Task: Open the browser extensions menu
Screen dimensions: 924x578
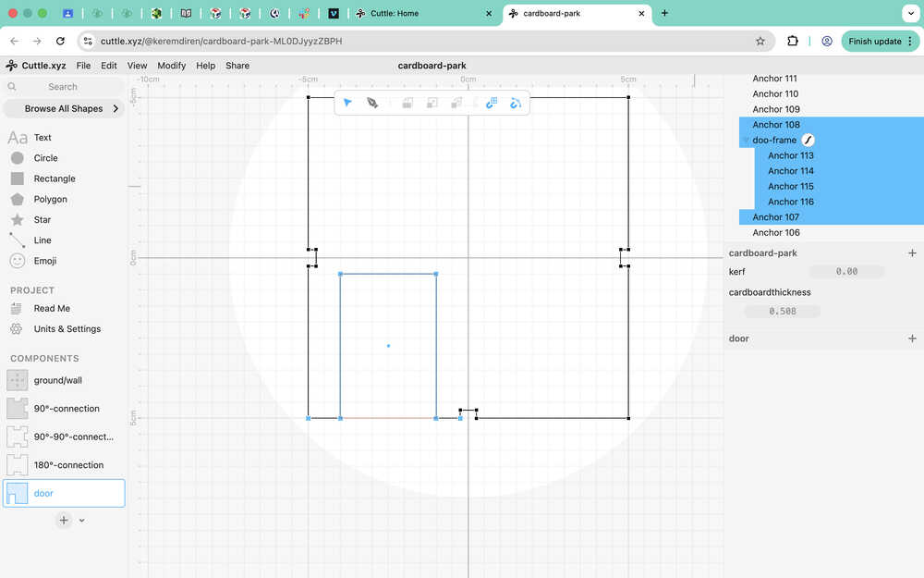Action: 793,42
